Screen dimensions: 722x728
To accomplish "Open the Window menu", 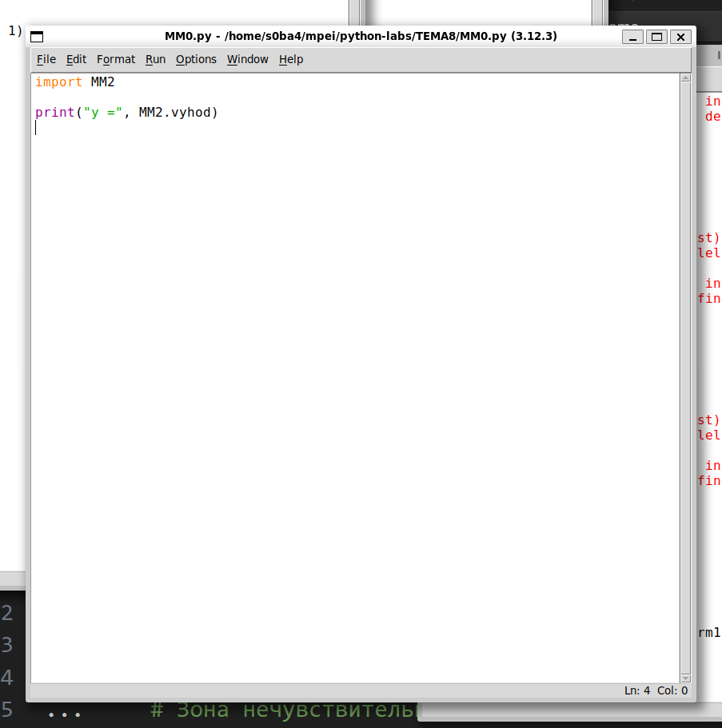I will (x=247, y=59).
